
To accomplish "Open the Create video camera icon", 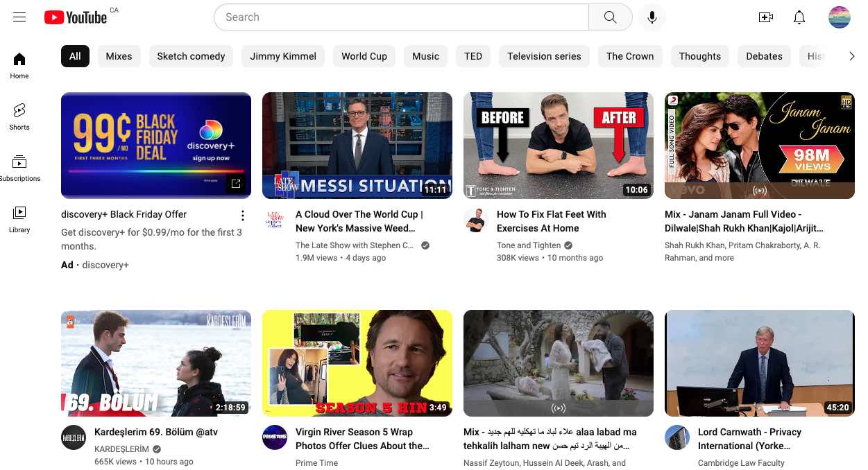I will point(766,17).
